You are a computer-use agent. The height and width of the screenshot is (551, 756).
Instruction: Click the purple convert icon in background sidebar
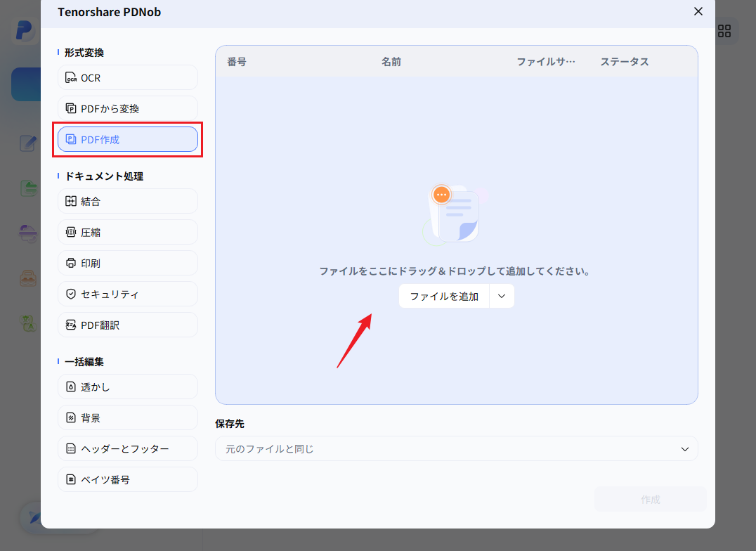(x=28, y=233)
